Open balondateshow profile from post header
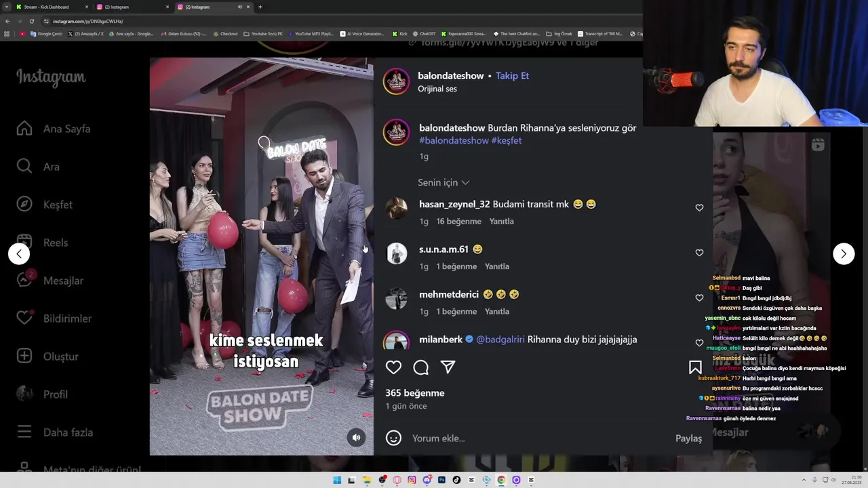The height and width of the screenshot is (488, 868). point(450,76)
